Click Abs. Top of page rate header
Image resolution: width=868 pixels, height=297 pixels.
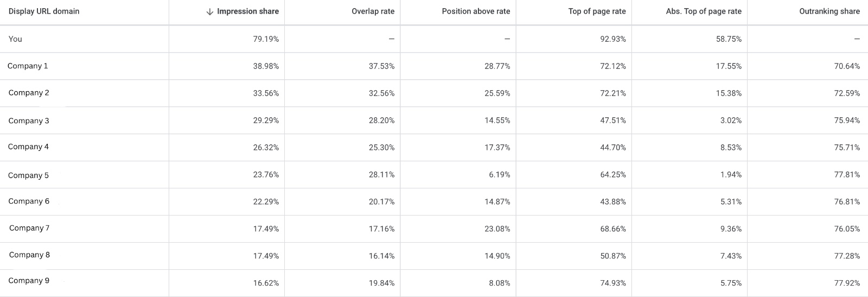(x=703, y=11)
